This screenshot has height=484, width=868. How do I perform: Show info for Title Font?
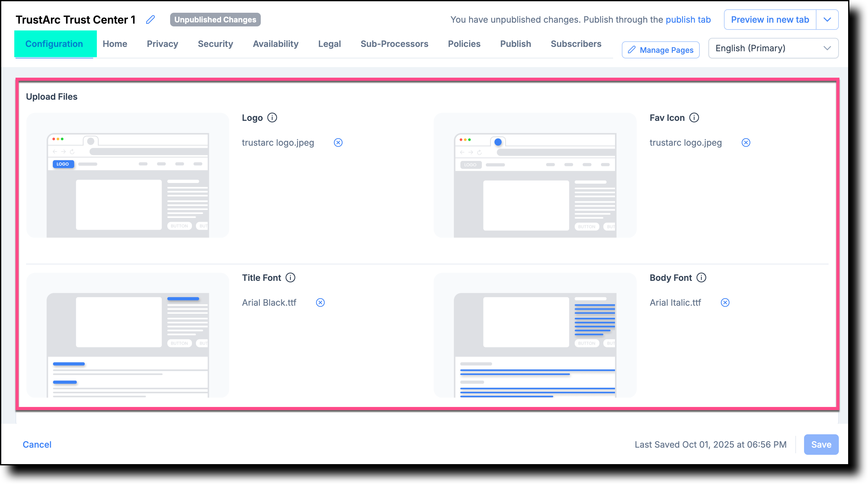[290, 278]
